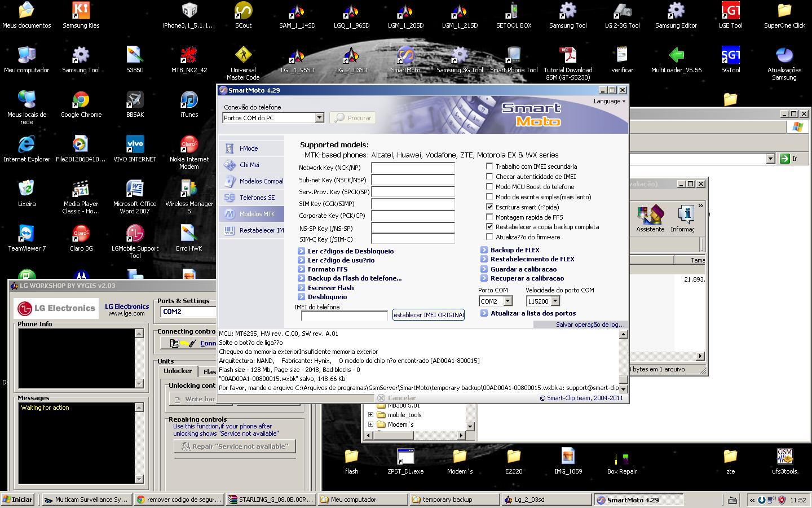
Task: Expand the Porto COM dropdown
Action: click(507, 301)
